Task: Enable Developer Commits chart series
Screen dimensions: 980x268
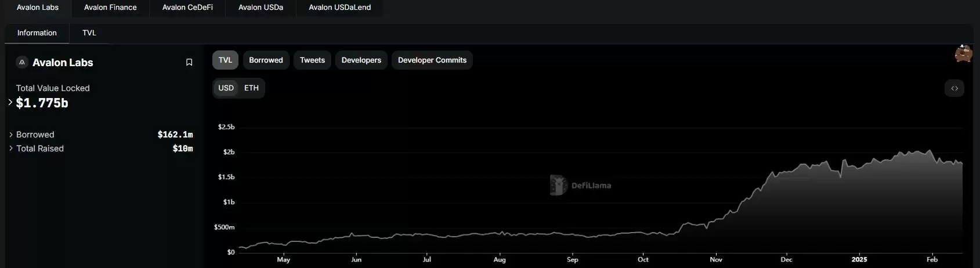Action: click(x=432, y=60)
